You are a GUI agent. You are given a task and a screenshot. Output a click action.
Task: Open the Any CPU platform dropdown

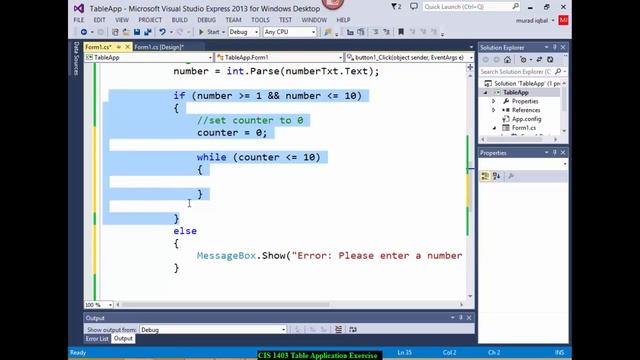point(290,32)
